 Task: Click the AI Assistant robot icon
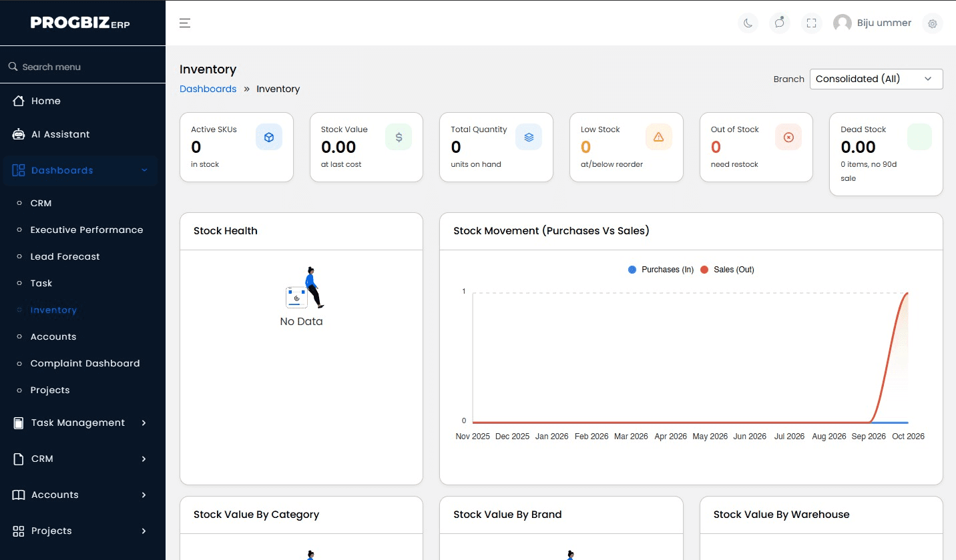(x=19, y=134)
